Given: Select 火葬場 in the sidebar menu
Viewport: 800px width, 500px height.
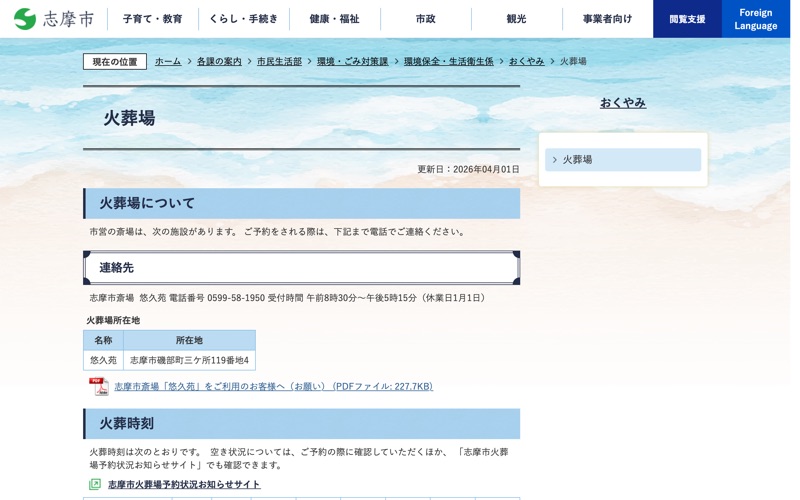Looking at the screenshot, I should [x=623, y=160].
